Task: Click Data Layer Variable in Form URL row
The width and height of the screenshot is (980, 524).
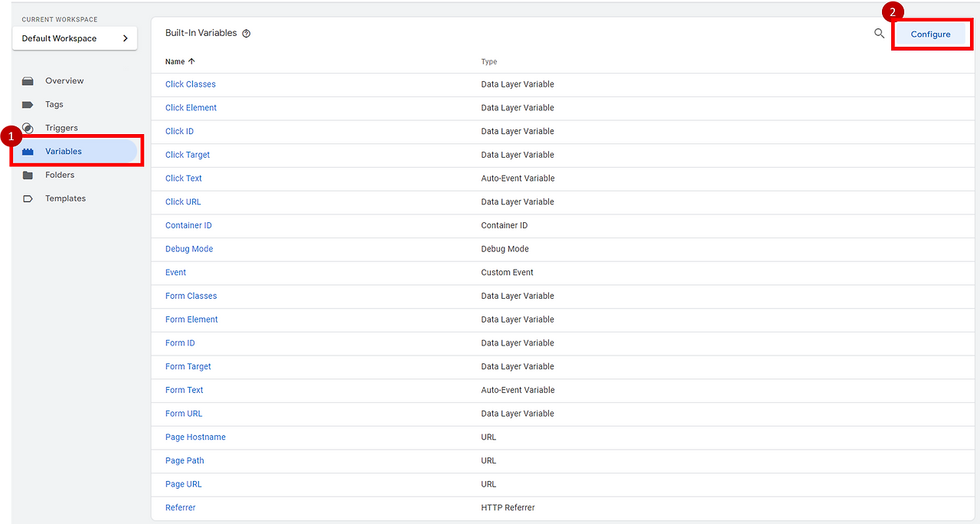Action: pos(518,413)
